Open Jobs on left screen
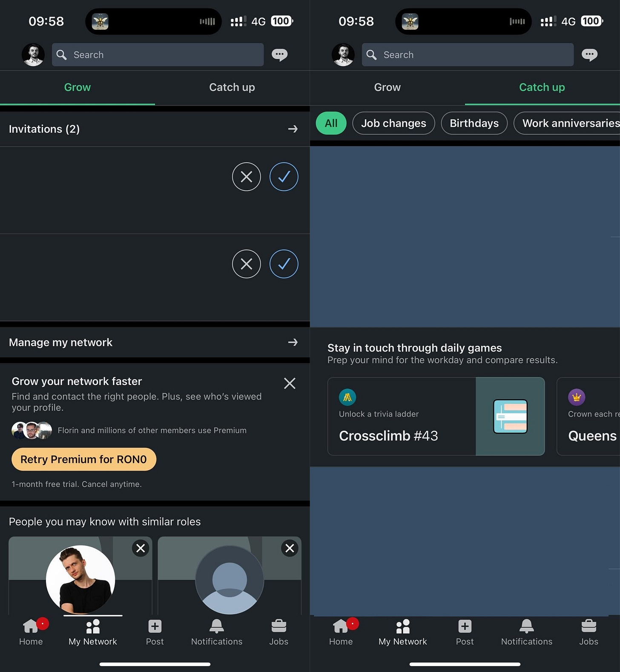 tap(278, 633)
